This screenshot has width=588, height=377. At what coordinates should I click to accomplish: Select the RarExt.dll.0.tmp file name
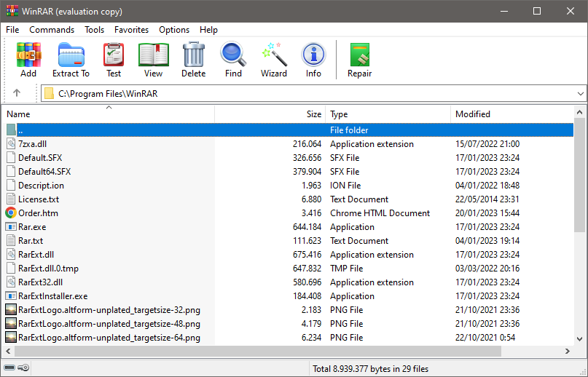[48, 269]
